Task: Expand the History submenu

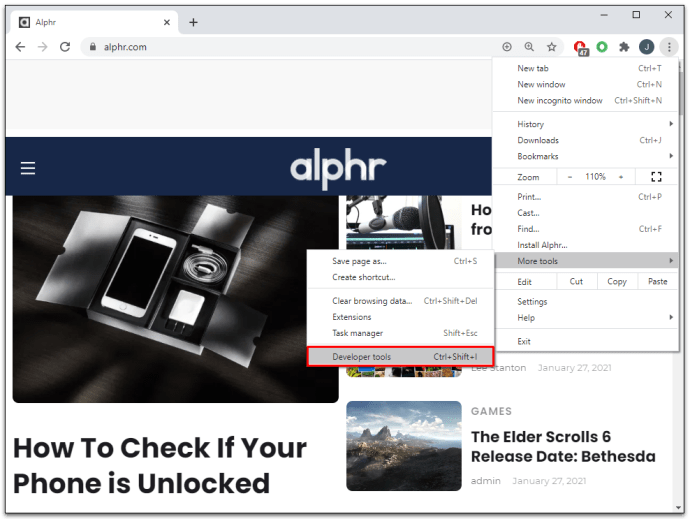Action: coord(586,124)
